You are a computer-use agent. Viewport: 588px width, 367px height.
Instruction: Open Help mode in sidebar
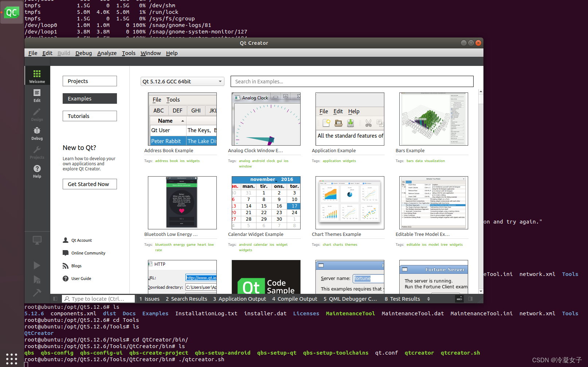pyautogui.click(x=37, y=171)
